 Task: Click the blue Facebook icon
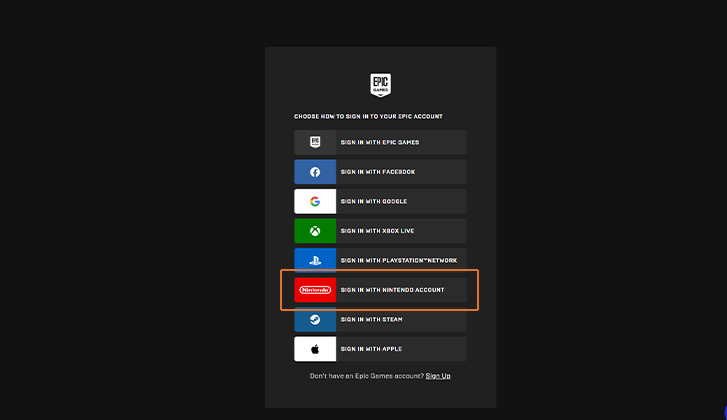tap(315, 172)
